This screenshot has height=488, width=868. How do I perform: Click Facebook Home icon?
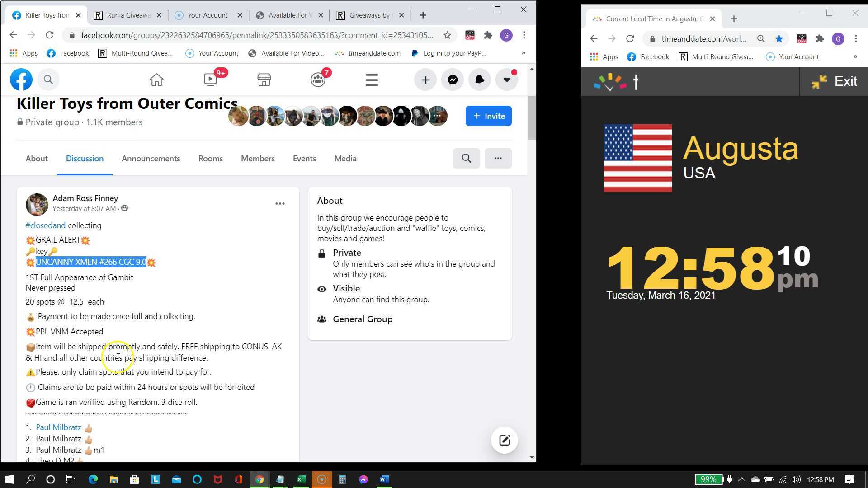(x=156, y=80)
